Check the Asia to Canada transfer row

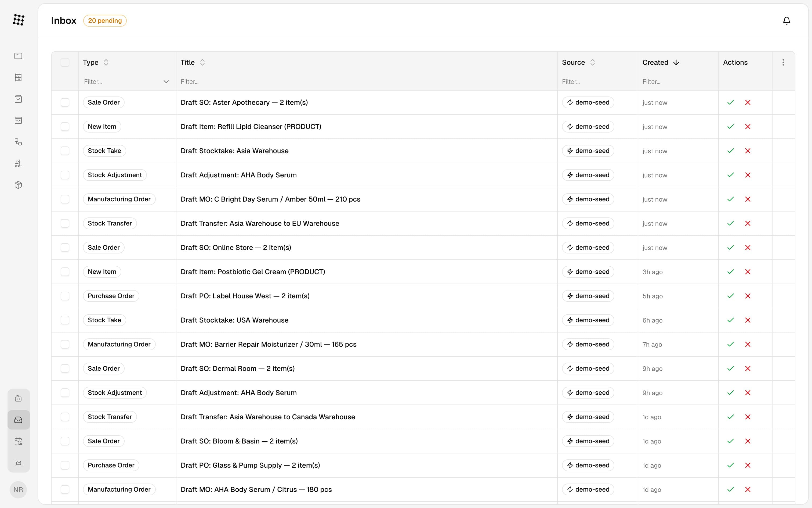[x=65, y=417]
